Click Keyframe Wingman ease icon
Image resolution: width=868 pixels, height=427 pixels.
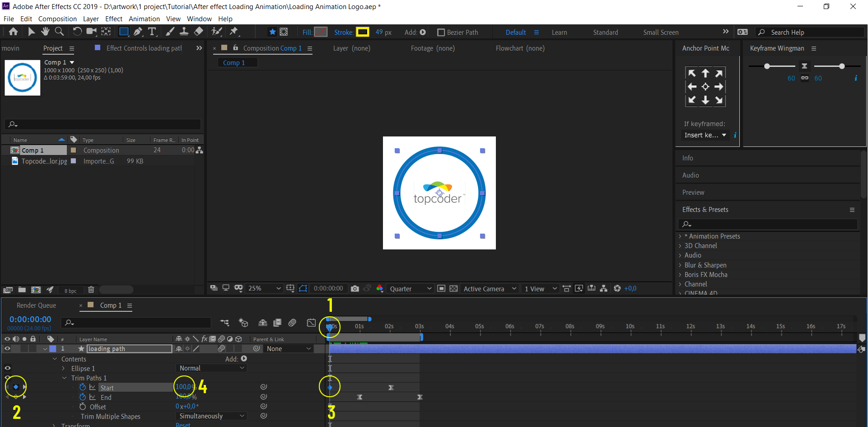pos(804,66)
